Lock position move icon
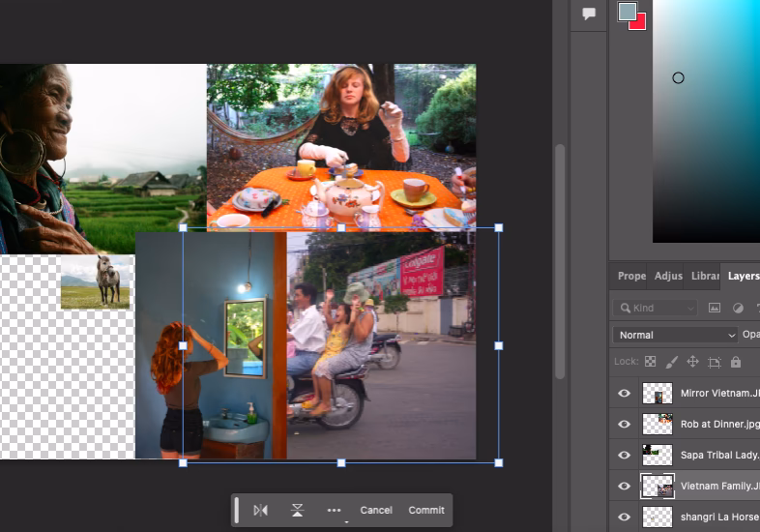The image size is (760, 532). point(692,362)
